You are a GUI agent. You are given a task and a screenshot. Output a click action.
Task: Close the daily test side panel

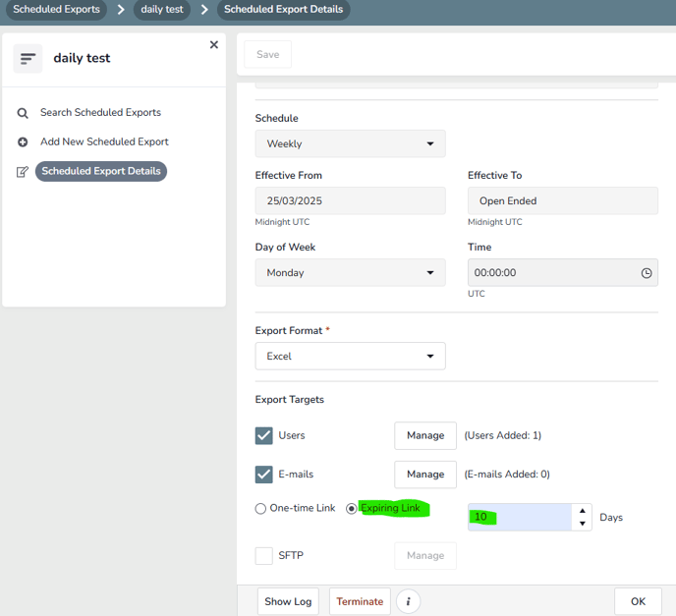[x=214, y=45]
